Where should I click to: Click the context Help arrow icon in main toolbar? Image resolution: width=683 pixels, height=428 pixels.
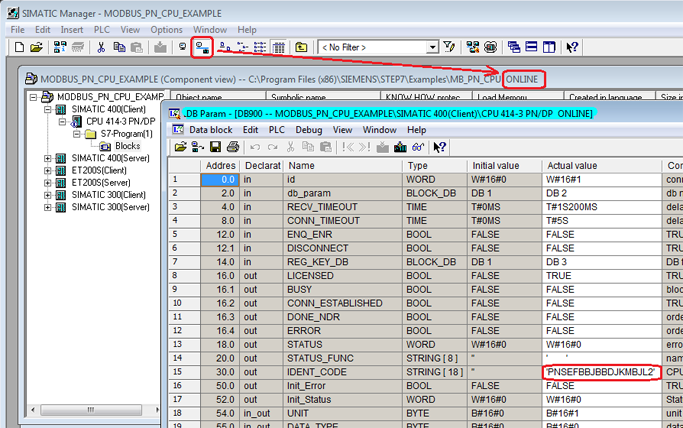pos(572,47)
